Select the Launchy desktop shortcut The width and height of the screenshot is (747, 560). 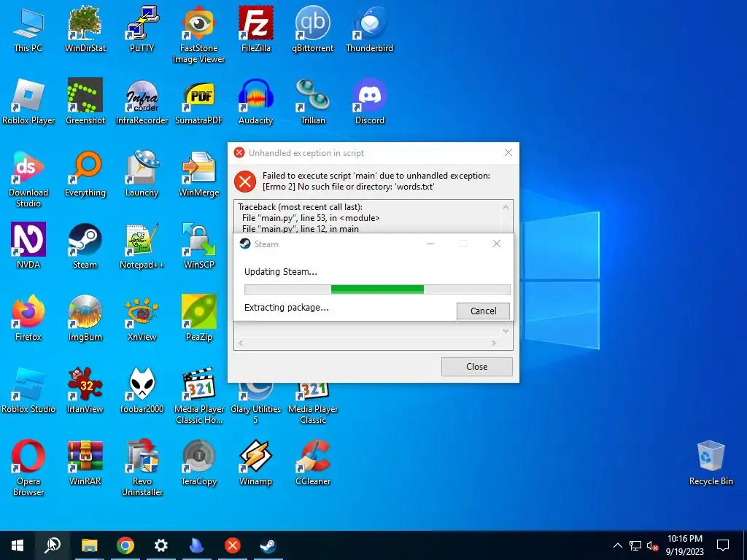click(142, 174)
